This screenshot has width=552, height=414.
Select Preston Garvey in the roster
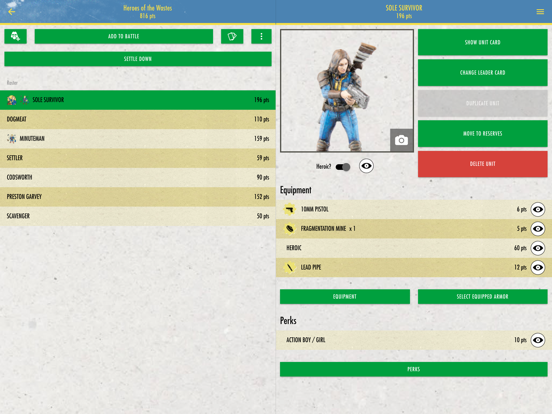pos(138,197)
